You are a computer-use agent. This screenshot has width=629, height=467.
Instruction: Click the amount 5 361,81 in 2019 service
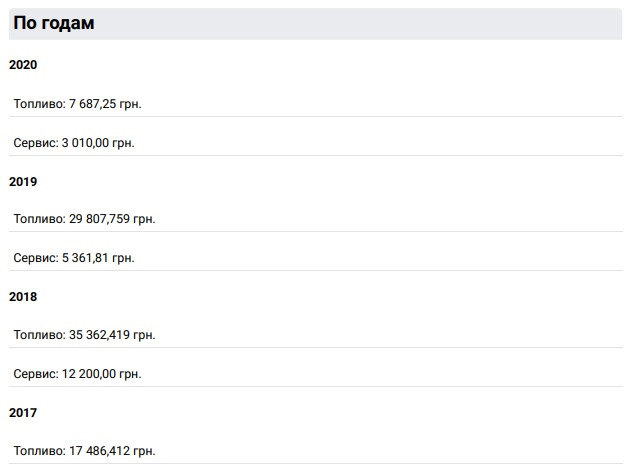85,258
